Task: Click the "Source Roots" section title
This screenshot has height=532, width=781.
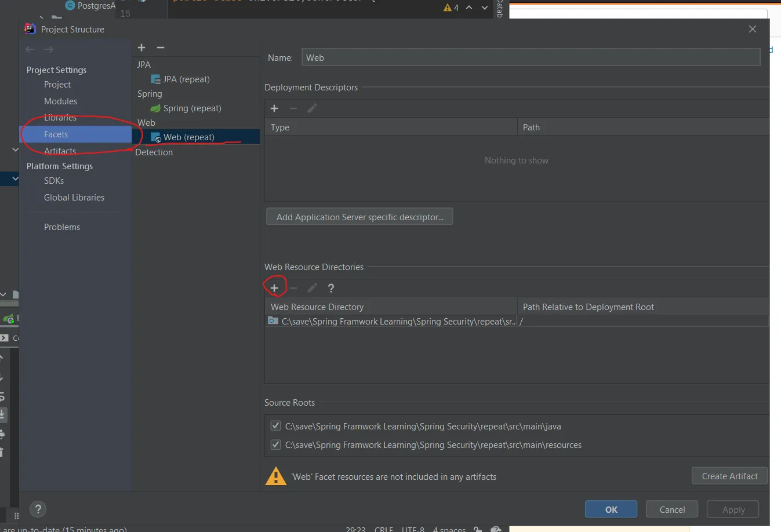Action: point(289,403)
